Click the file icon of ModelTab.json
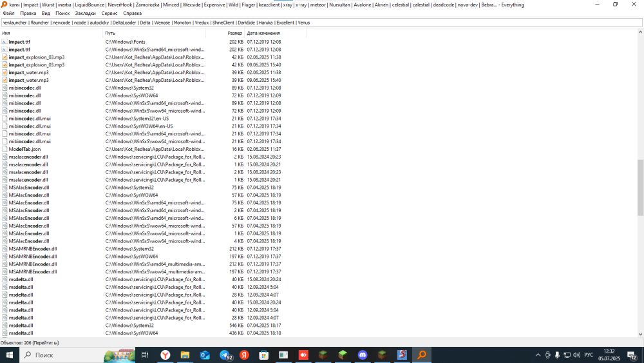The image size is (644, 363). tap(5, 149)
